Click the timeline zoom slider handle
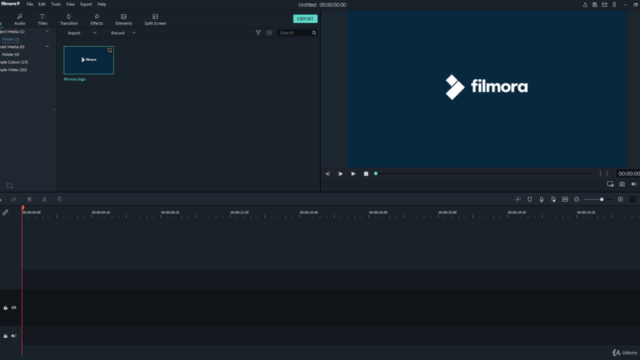640x360 pixels. [602, 200]
